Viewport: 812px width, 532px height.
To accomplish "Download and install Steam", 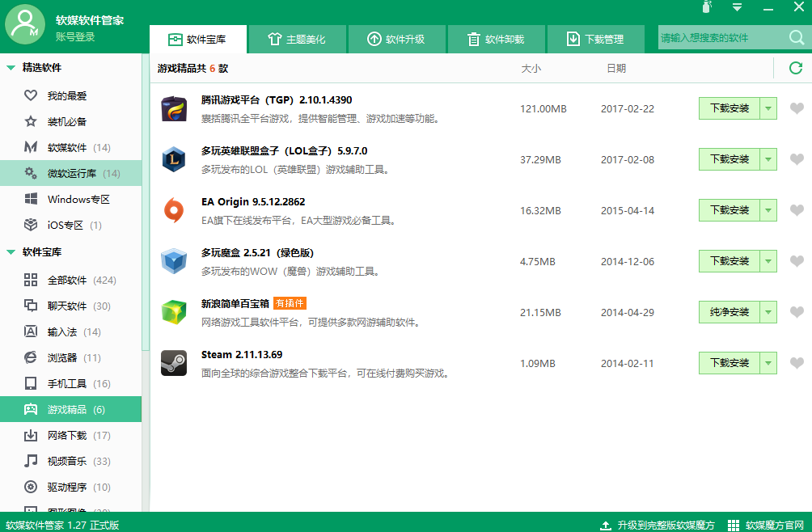I will click(730, 363).
